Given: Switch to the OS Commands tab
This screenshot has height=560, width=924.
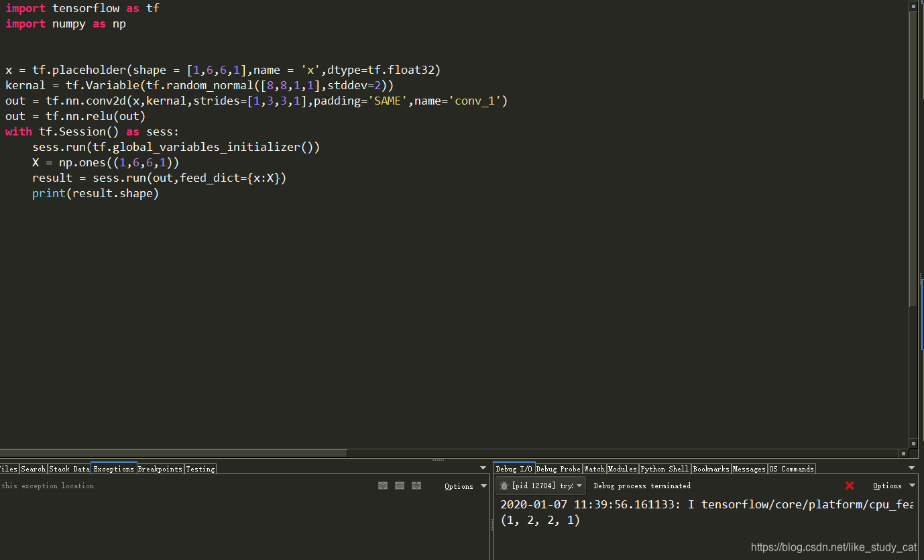Looking at the screenshot, I should click(792, 469).
